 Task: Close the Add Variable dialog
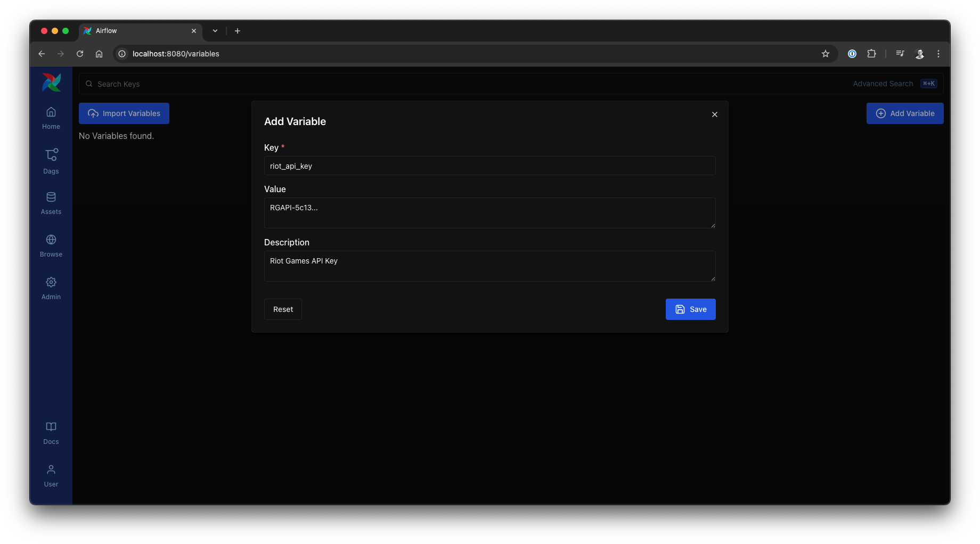pyautogui.click(x=714, y=114)
